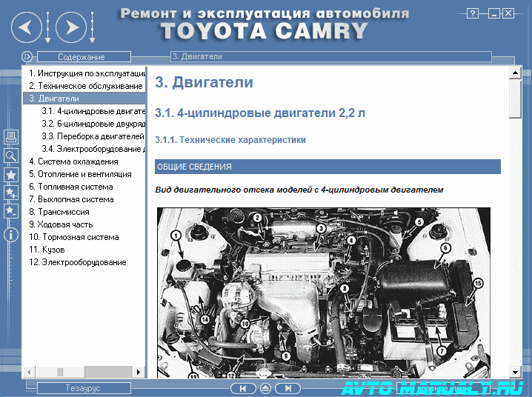The height and width of the screenshot is (397, 532).
Task: Open '3.3. Переборка двигателей' subsection
Action: [x=93, y=136]
